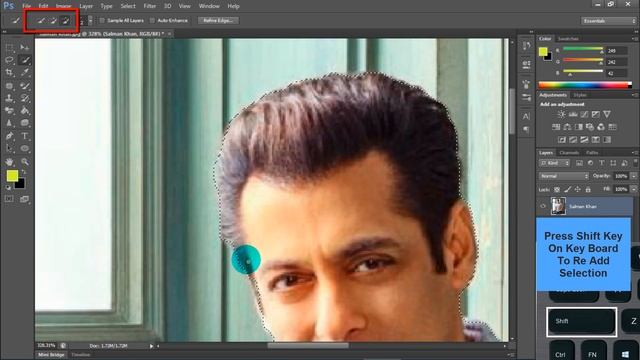Open the Mini Bridge panel tab
This screenshot has height=360, width=640.
[x=51, y=355]
